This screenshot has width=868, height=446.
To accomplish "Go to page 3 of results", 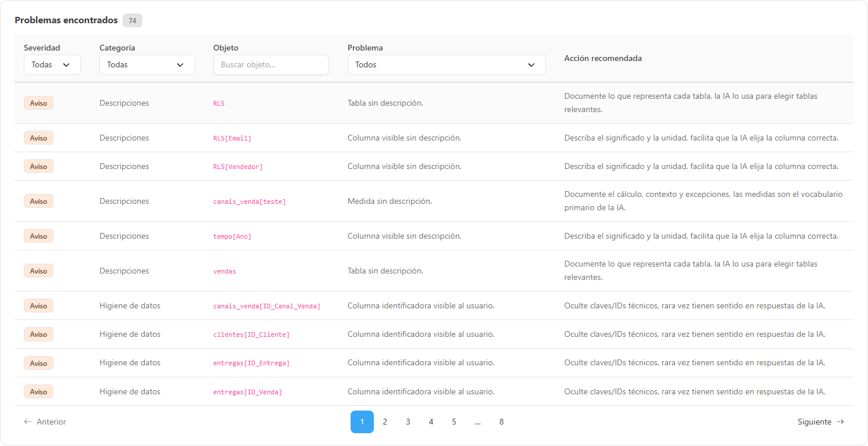I will coord(408,422).
